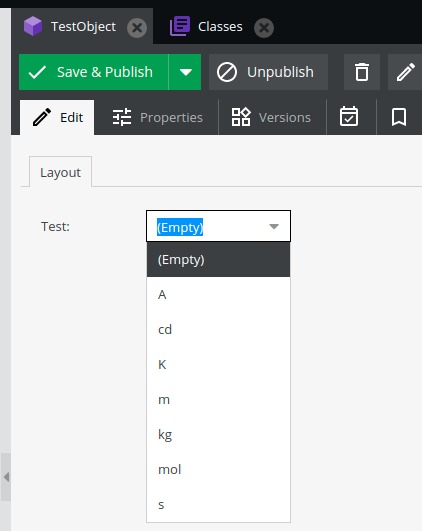This screenshot has height=531, width=422.
Task: Choose (Empty) from dropdown list
Action: click(218, 260)
